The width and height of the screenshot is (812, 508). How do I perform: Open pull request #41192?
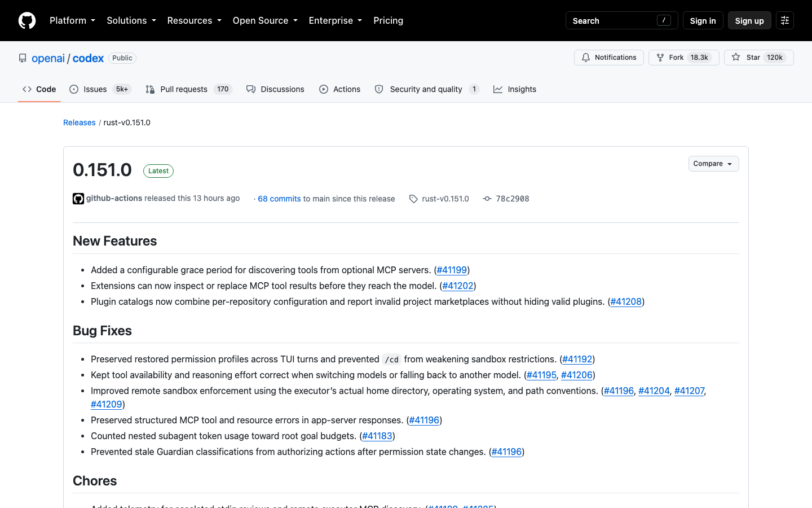tap(577, 359)
